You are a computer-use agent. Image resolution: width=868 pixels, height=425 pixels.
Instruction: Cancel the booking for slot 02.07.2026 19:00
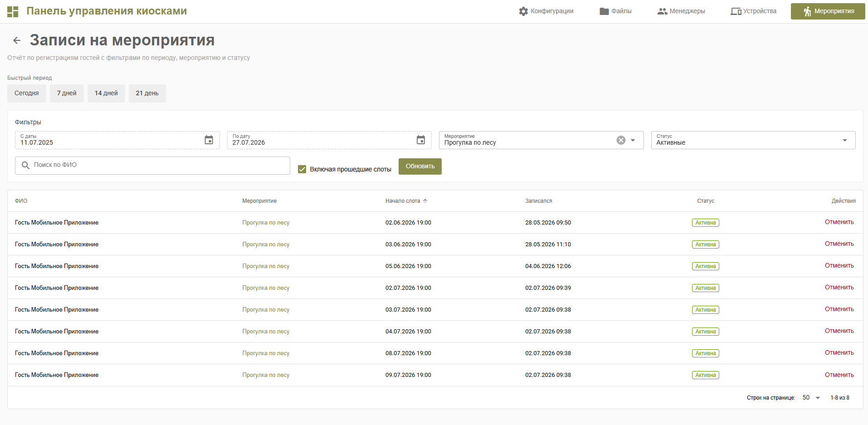point(839,288)
